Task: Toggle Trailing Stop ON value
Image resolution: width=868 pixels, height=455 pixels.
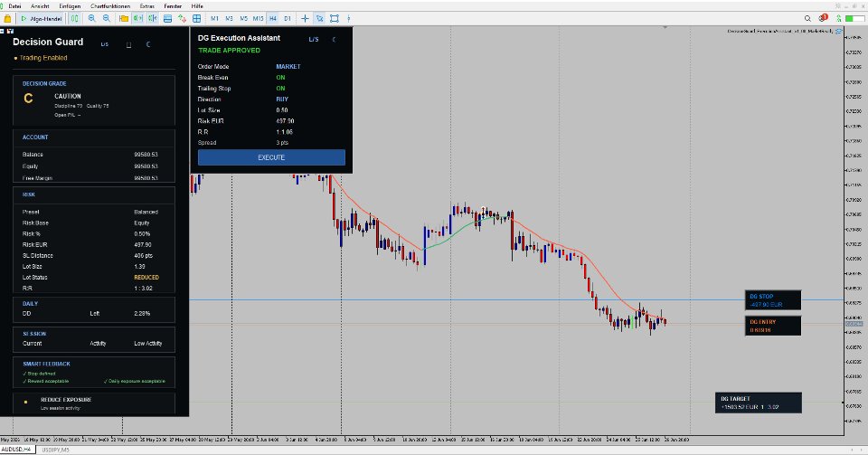Action: pyautogui.click(x=280, y=89)
